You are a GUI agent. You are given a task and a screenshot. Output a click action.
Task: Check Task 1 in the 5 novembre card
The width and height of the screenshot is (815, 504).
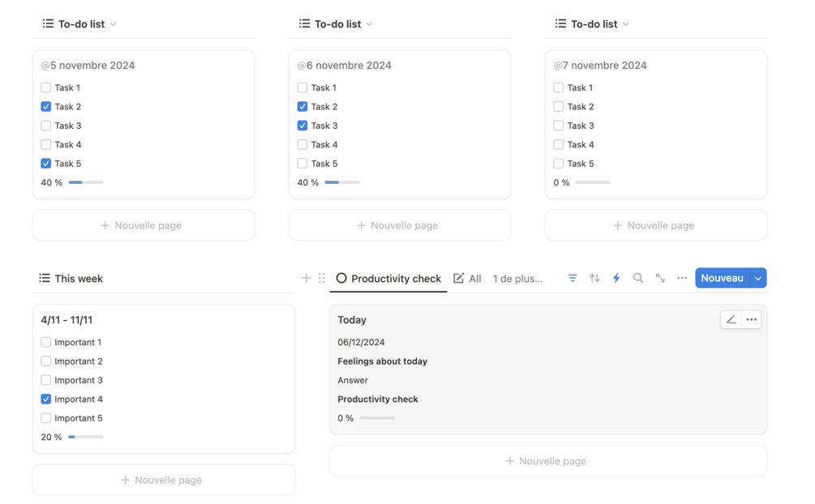46,88
